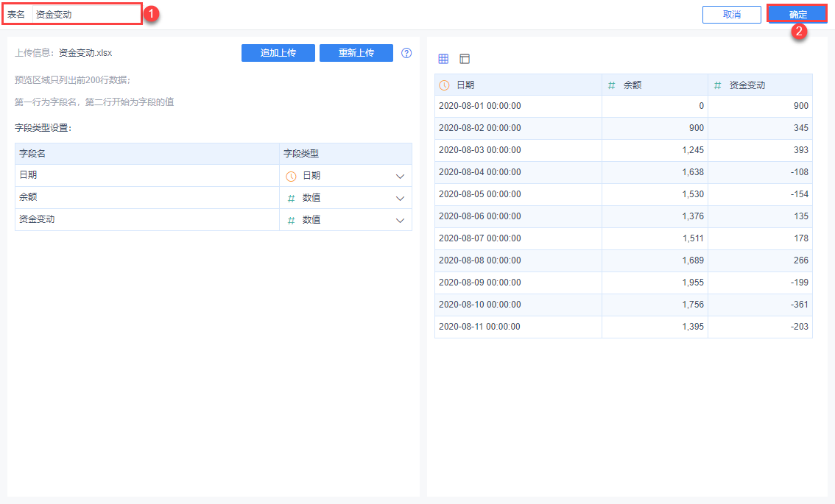Screen dimensions: 835x504
Task: Click uploaded file name 资金变动.xlsx
Action: pyautogui.click(x=85, y=53)
